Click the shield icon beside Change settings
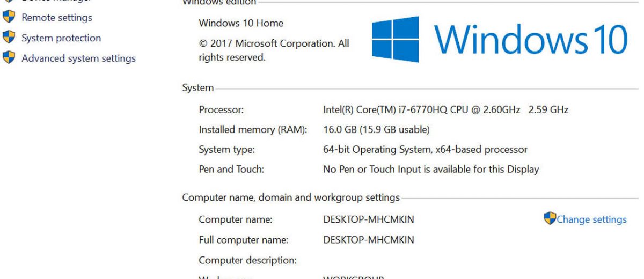 coord(550,218)
